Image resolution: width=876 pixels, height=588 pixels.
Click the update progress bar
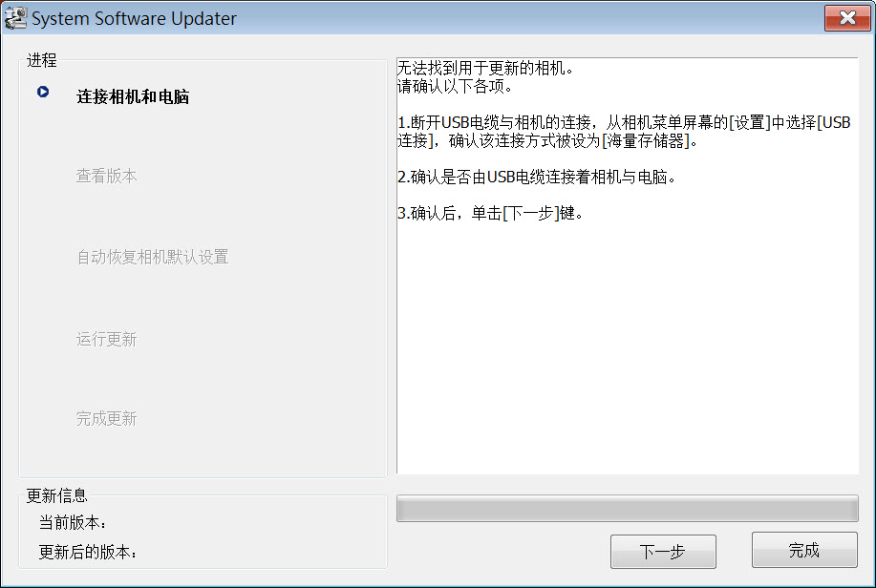(x=628, y=509)
